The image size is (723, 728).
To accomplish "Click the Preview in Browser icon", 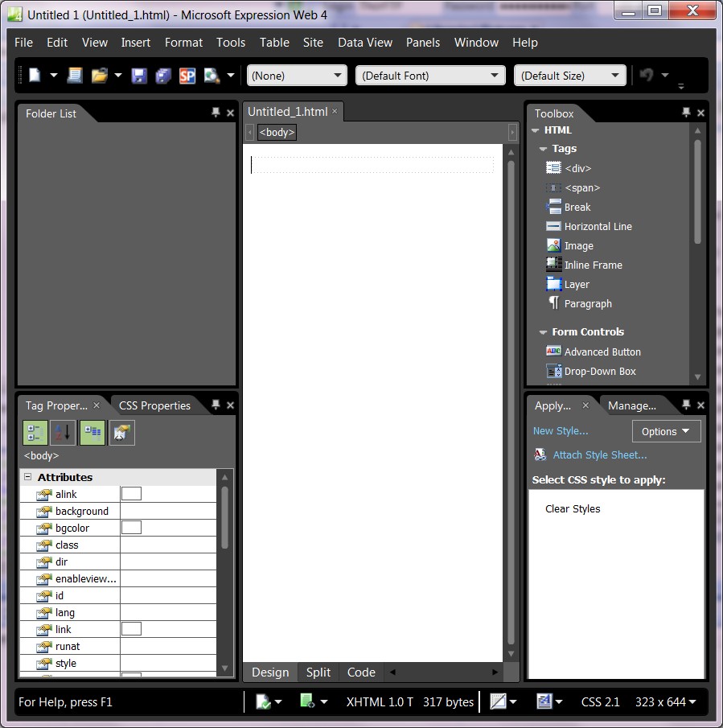I will click(212, 76).
